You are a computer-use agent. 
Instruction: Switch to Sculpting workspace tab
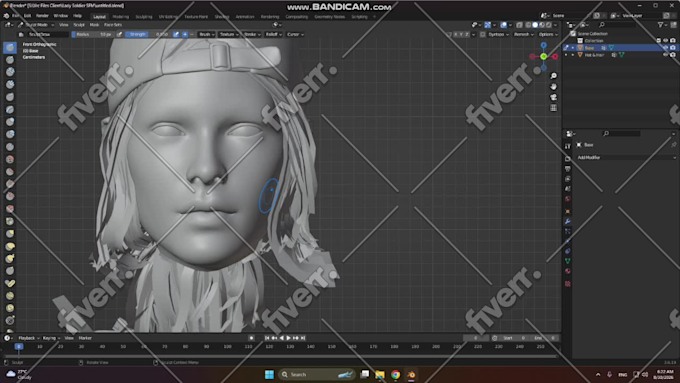point(144,17)
